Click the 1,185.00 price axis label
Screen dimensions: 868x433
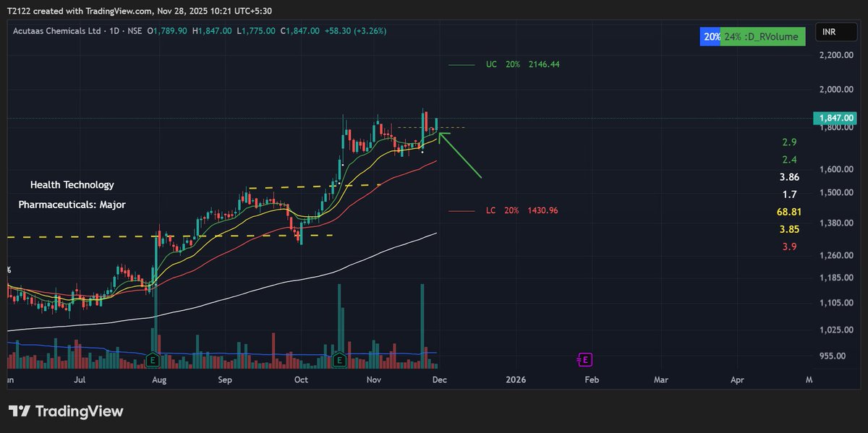point(837,278)
